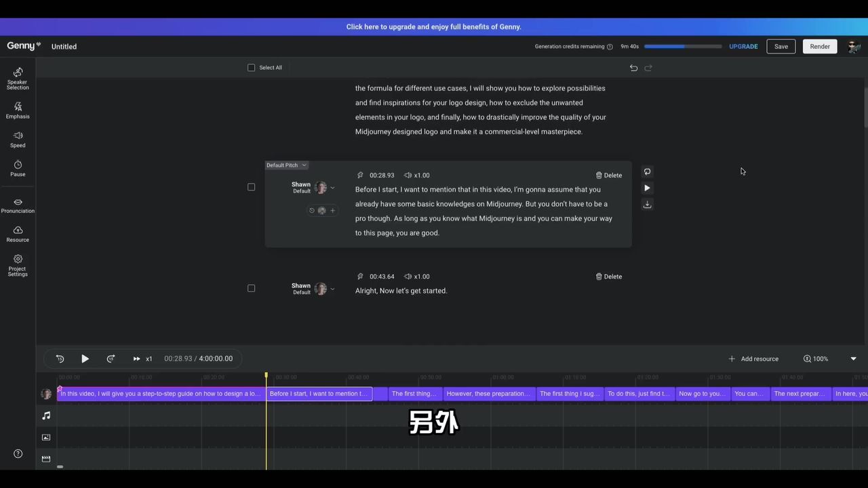Tick checkbox for 'Alright, Now let's get started' block
868x488 pixels.
[x=252, y=288]
